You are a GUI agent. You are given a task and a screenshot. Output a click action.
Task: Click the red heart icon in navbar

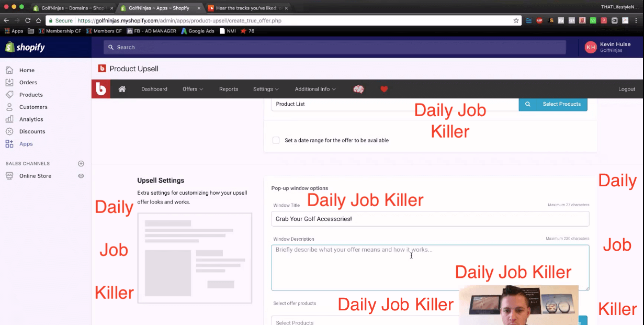pos(384,89)
